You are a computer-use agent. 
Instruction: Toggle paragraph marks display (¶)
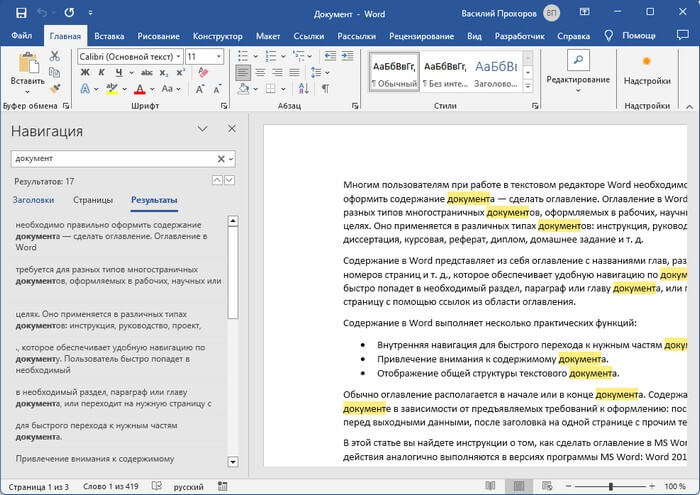[325, 89]
